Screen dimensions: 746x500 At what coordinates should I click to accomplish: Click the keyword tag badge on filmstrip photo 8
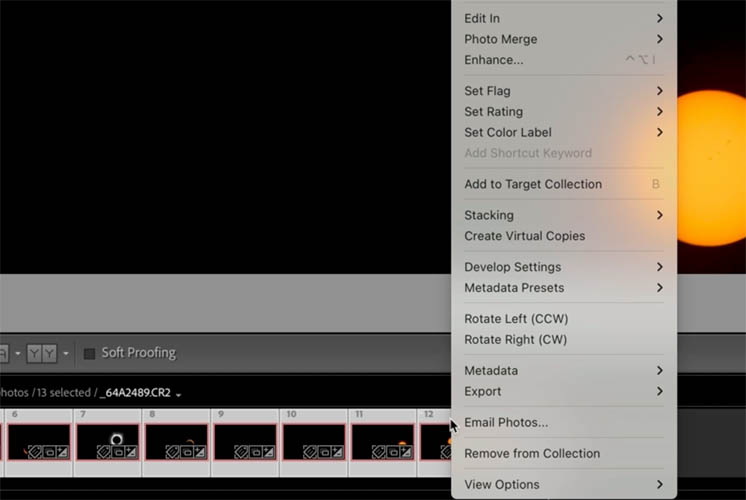click(x=172, y=451)
